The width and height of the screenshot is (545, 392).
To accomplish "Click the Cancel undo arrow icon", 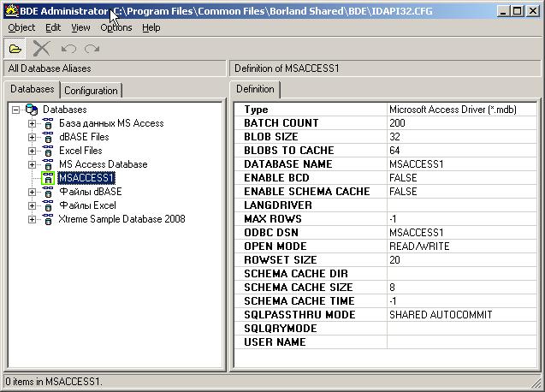I will (68, 48).
